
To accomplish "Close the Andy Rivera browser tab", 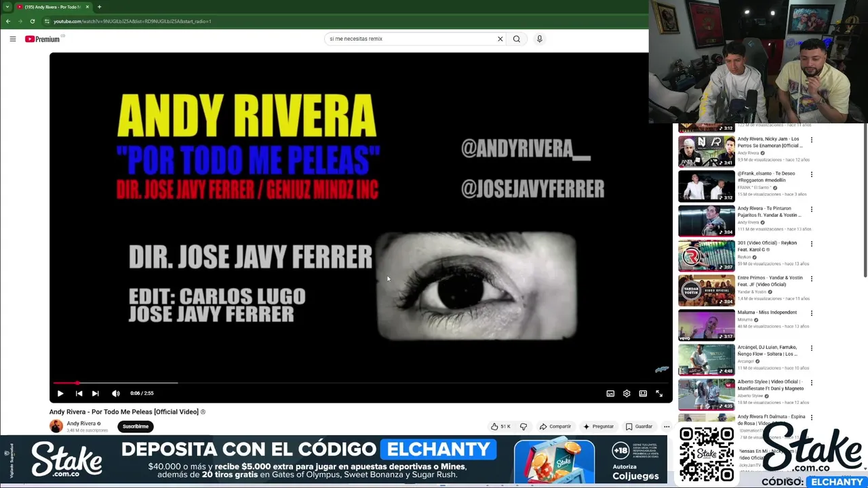I will point(87,7).
